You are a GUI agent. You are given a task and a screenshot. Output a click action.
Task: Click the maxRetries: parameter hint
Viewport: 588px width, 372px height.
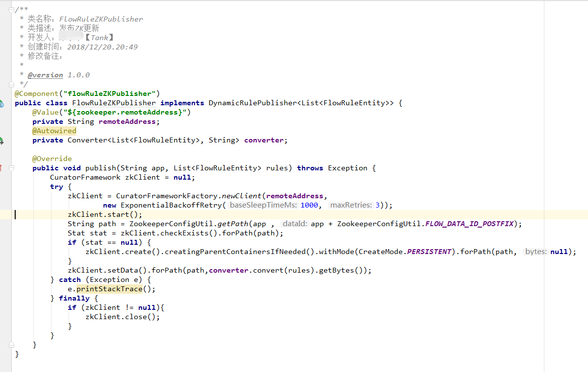coord(351,205)
